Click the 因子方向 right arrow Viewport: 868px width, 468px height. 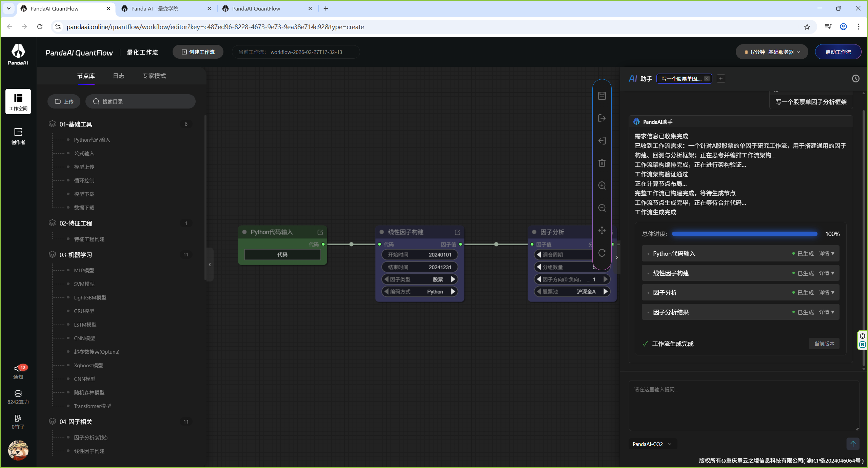click(x=606, y=279)
